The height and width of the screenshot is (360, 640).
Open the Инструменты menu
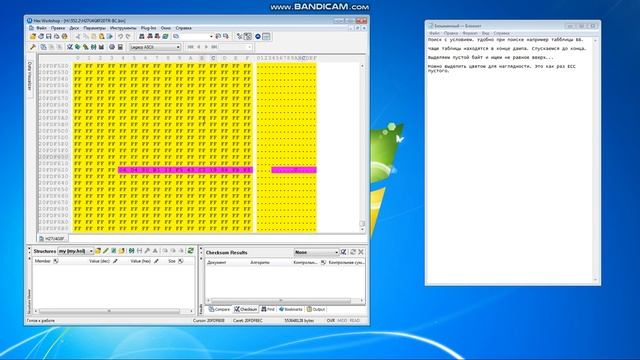[x=123, y=28]
